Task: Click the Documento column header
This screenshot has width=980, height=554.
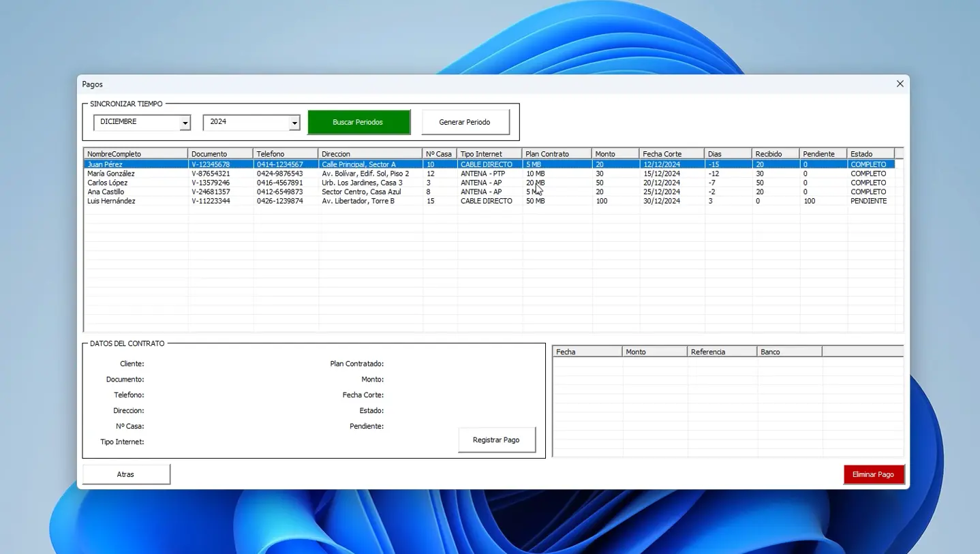Action: point(220,154)
